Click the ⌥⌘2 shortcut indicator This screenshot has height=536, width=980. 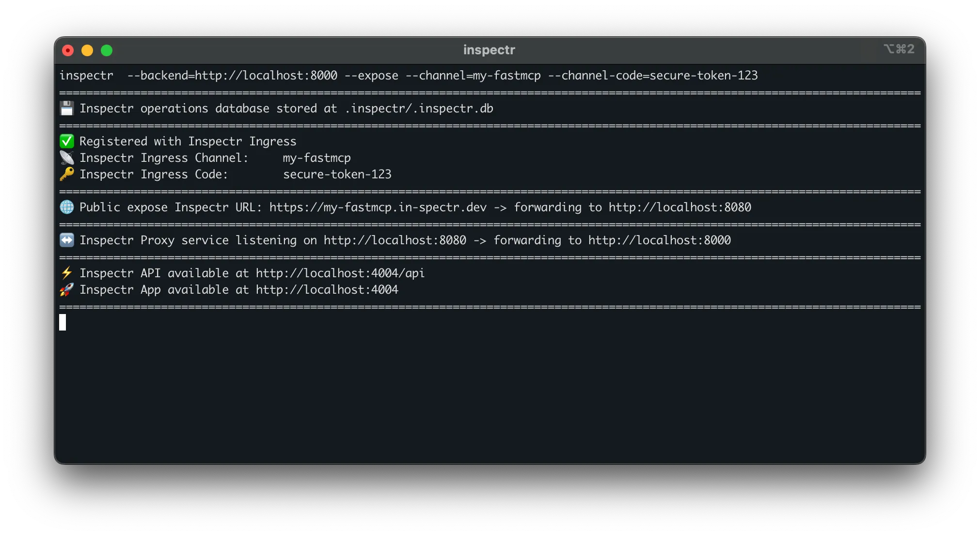click(x=899, y=49)
